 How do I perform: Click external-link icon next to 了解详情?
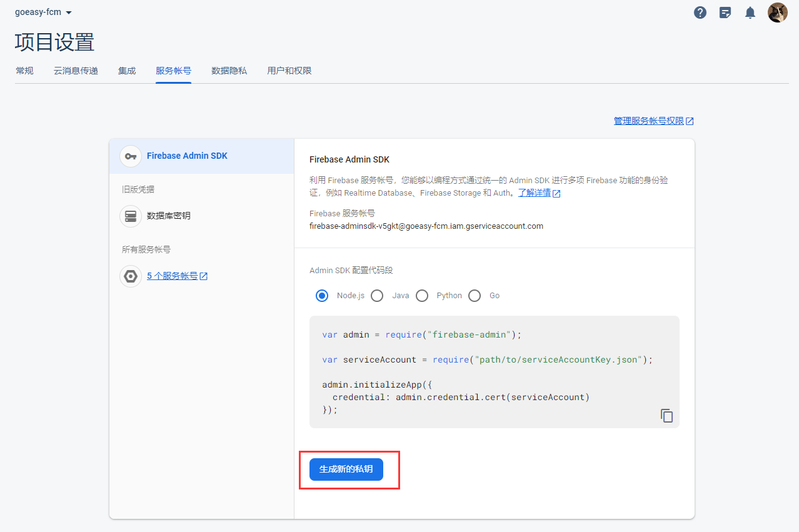click(x=556, y=193)
